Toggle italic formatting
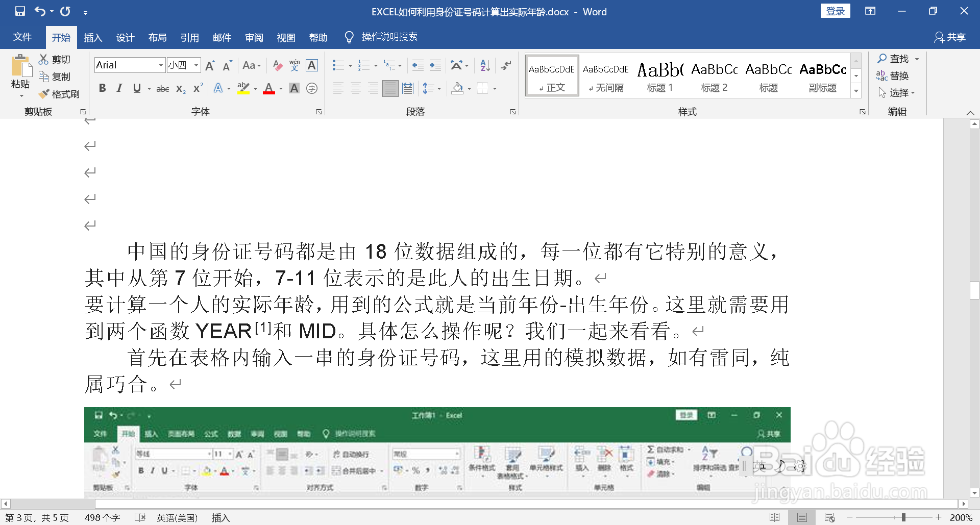Viewport: 980px width, 525px height. click(x=119, y=88)
